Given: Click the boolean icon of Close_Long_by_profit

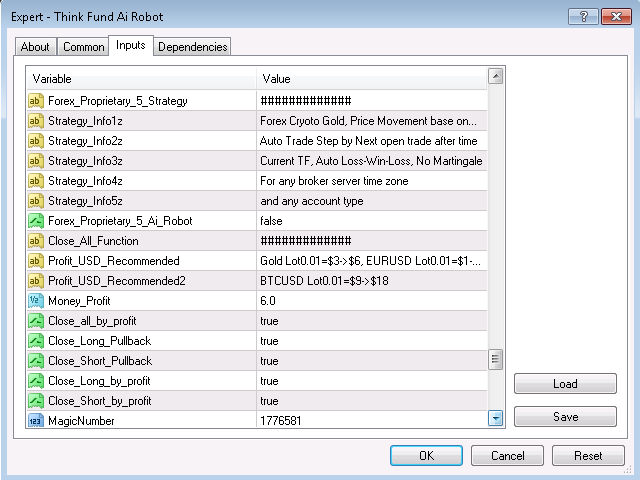Looking at the screenshot, I should pos(36,381).
